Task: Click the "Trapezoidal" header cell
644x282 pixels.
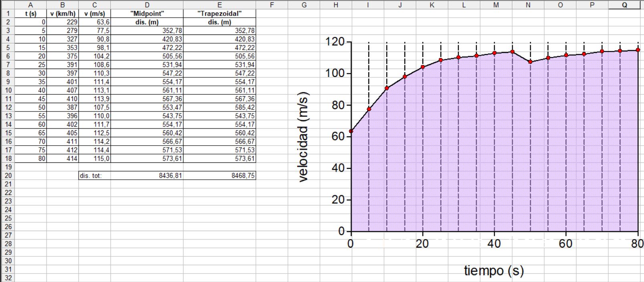Action: tap(219, 13)
